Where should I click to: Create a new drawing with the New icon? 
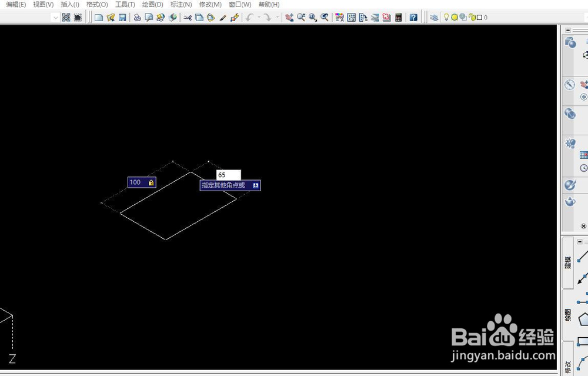(x=99, y=17)
